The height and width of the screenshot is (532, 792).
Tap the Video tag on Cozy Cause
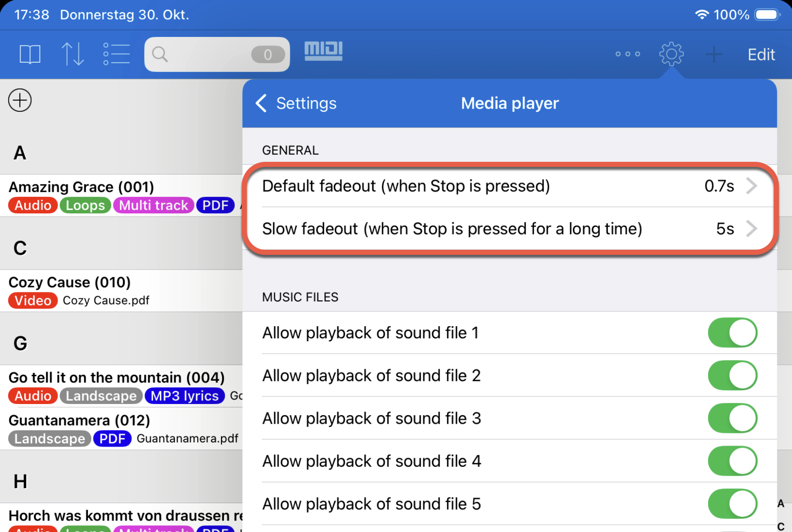click(33, 300)
